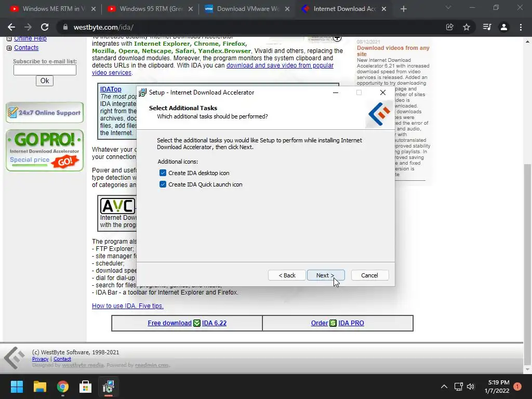Click the setup installer taskbar icon
The height and width of the screenshot is (399, 532).
tap(108, 387)
